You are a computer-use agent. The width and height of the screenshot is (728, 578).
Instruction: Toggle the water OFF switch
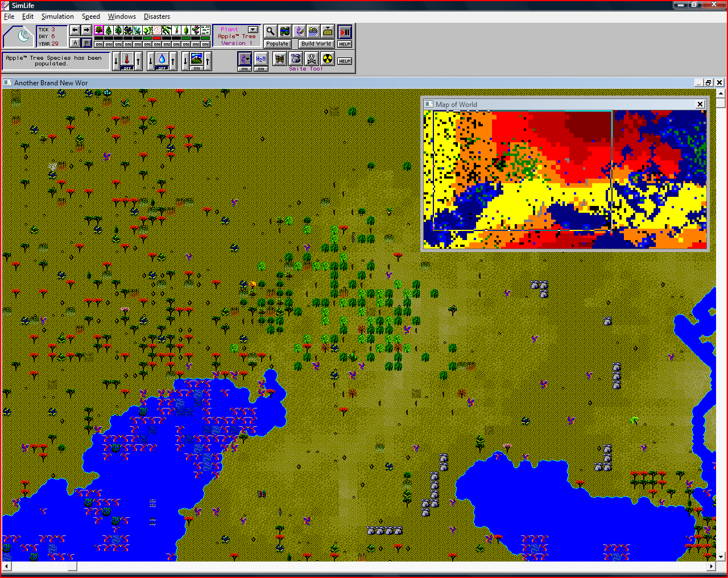coord(162,68)
